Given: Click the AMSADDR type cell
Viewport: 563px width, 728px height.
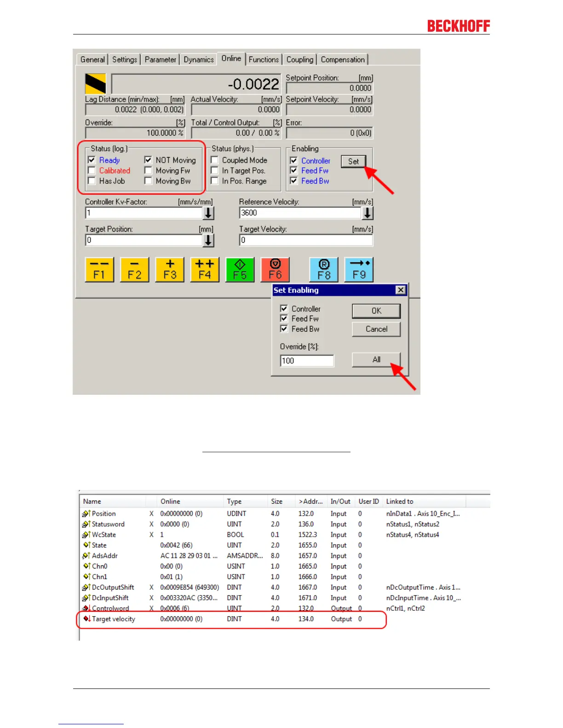Looking at the screenshot, I should tap(245, 556).
